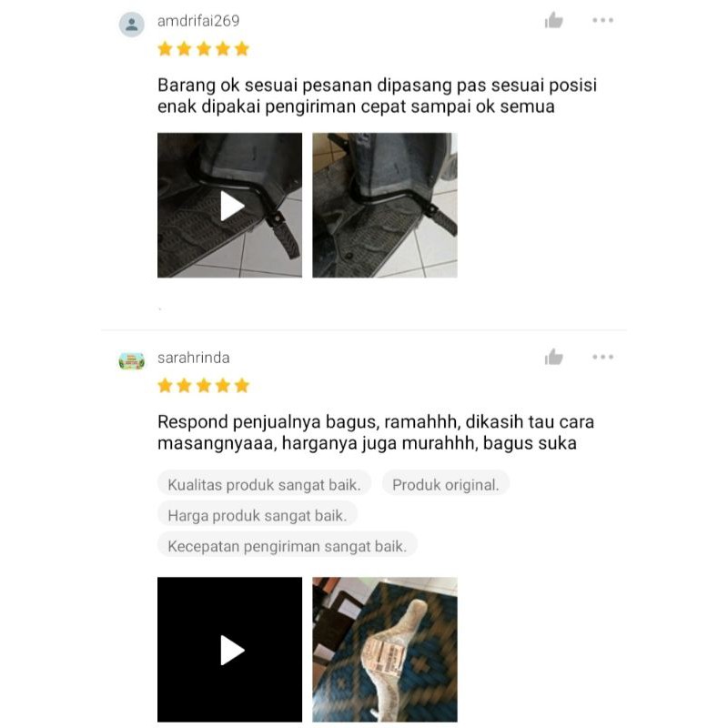Select the 'Produk original.' tag

(446, 484)
